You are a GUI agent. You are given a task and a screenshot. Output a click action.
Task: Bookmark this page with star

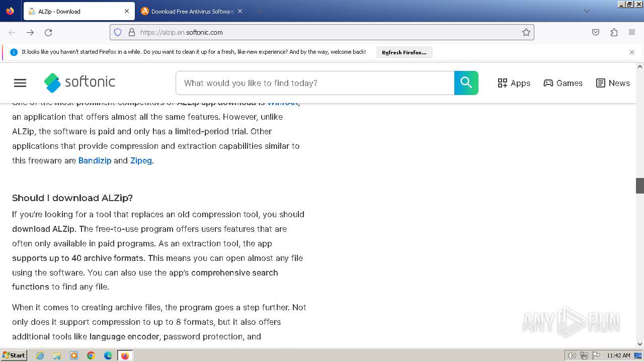(x=526, y=32)
